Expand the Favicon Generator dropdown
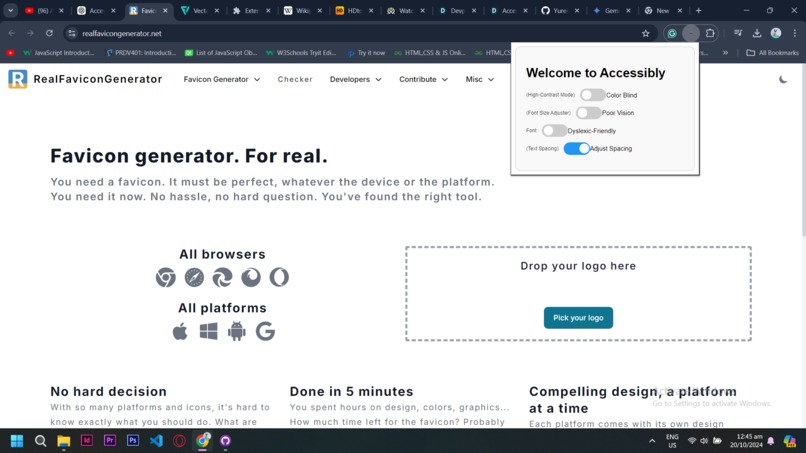This screenshot has width=806, height=453. (x=222, y=79)
